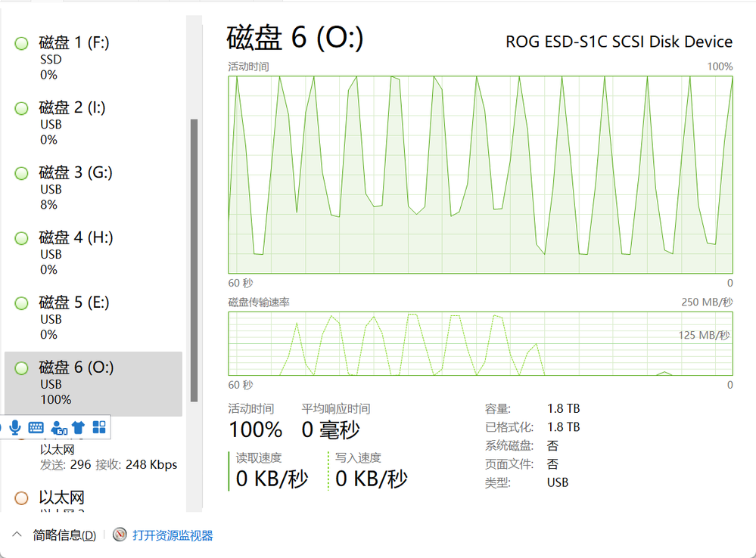The image size is (756, 558).
Task: Choose 磁盘 4 (H:) in the list
Action: coord(94,253)
